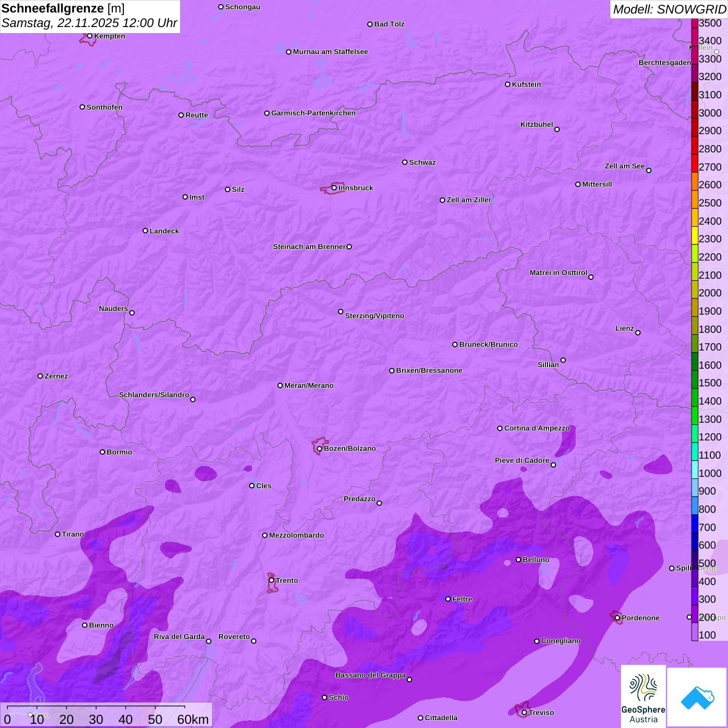Click the "Sterzing/Vipiteno" label
728x728 pixels.
click(x=374, y=316)
